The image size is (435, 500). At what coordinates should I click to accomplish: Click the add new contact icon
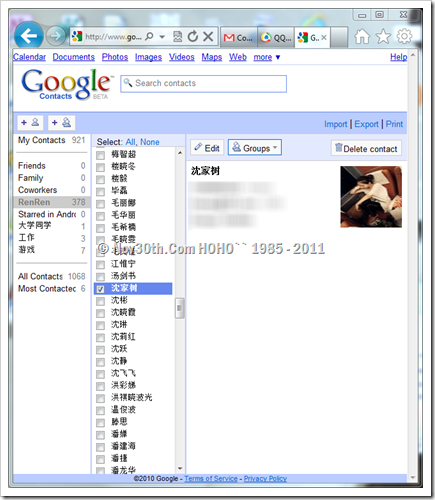30,123
